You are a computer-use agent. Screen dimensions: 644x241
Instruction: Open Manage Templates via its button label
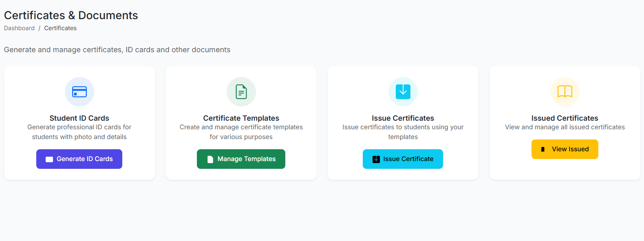pyautogui.click(x=246, y=159)
